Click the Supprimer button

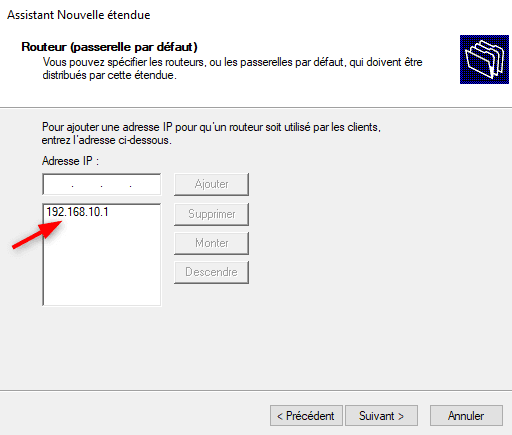[211, 214]
